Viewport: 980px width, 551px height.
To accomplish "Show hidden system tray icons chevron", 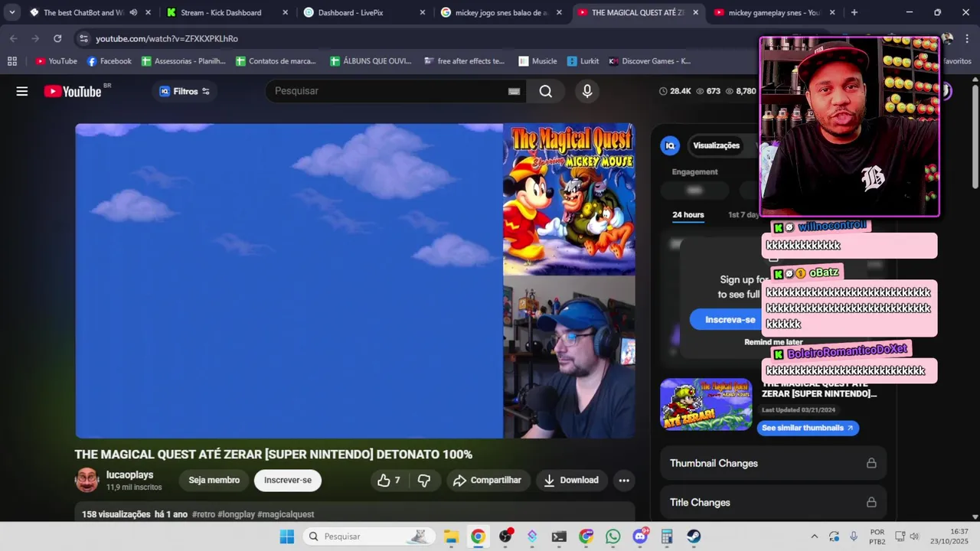I will (x=814, y=536).
